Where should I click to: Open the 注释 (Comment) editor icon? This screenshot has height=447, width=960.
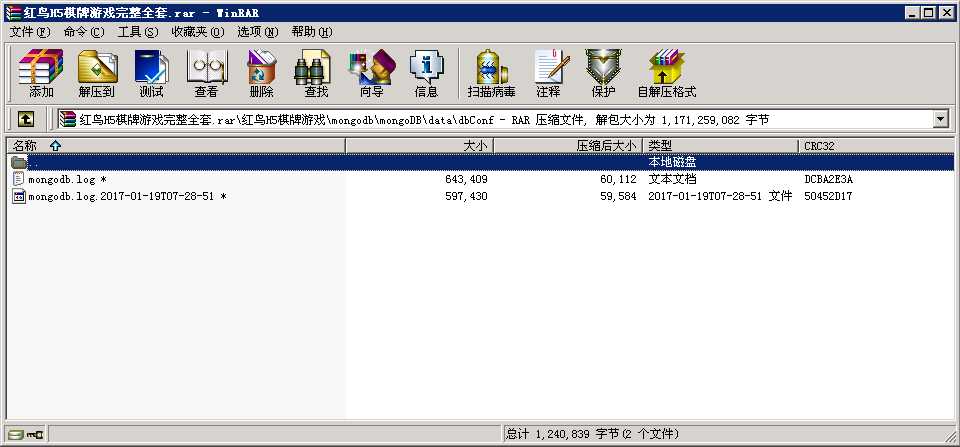pos(548,73)
